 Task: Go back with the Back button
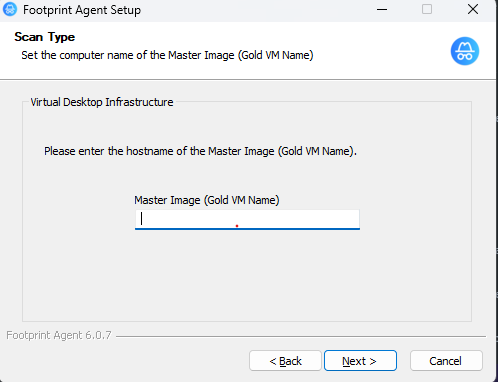tap(285, 361)
